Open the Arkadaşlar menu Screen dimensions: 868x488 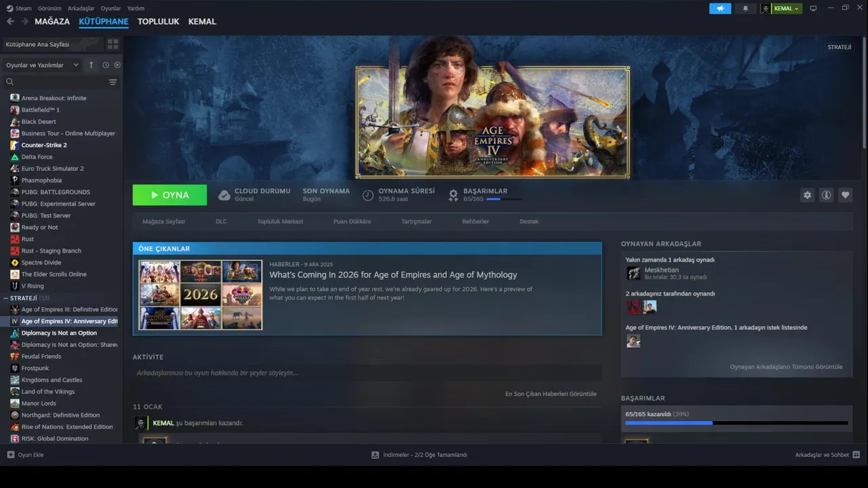tap(81, 8)
